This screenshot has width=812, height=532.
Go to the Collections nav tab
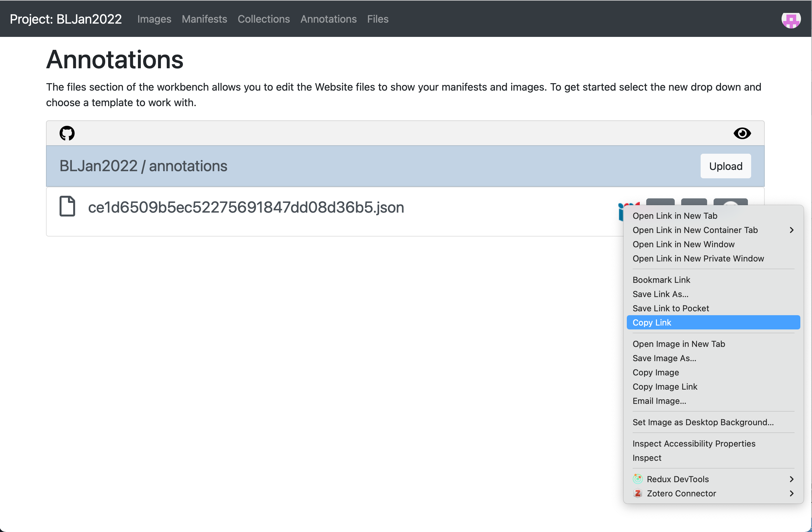264,19
